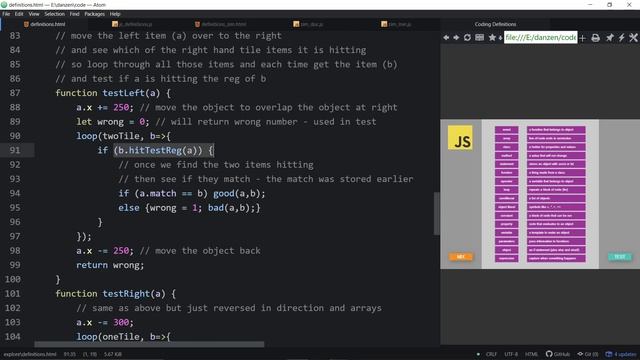Click line number 87 in the gutter
640x360 pixels.
tap(15, 93)
